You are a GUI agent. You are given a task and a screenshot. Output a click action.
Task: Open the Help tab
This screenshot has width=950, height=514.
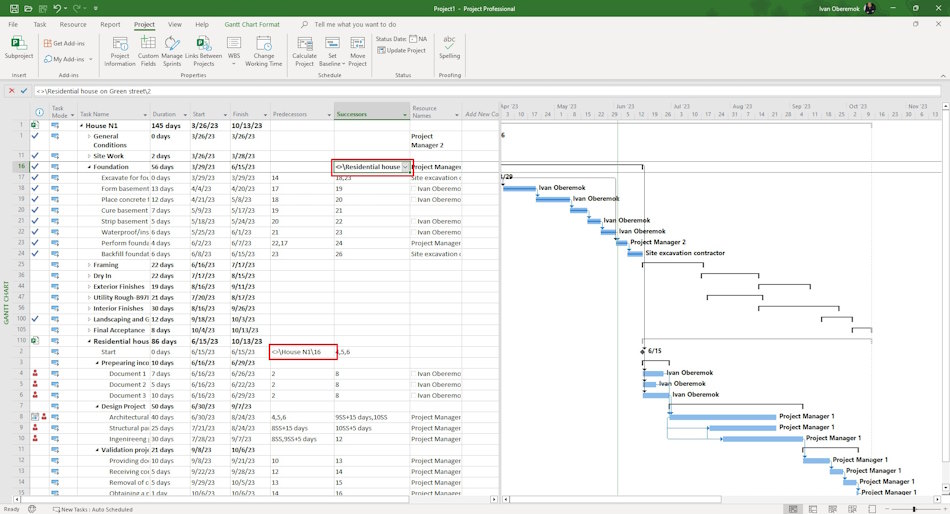pos(202,24)
